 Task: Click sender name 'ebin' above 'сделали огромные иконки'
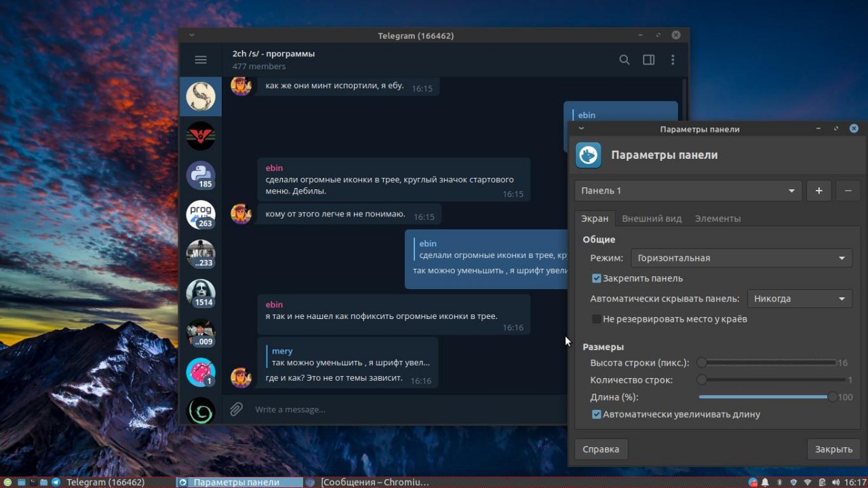tap(274, 168)
